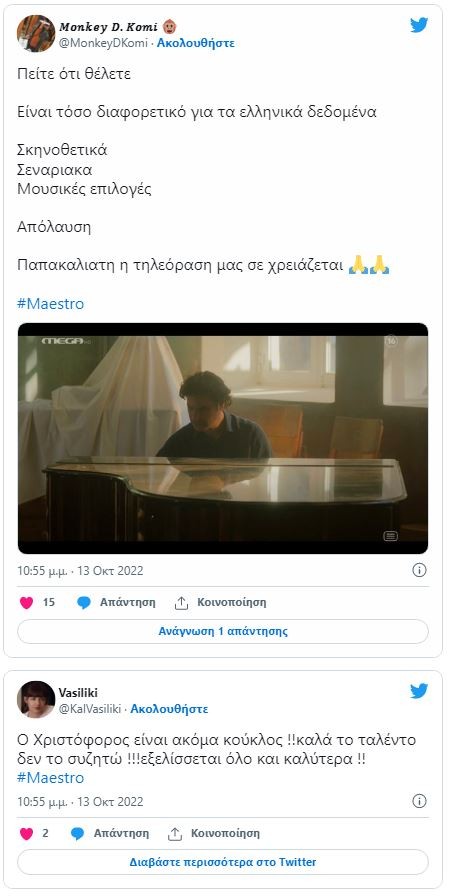Like Vasiliki's tweet with the heart icon
The width and height of the screenshot is (449, 896).
[26, 833]
